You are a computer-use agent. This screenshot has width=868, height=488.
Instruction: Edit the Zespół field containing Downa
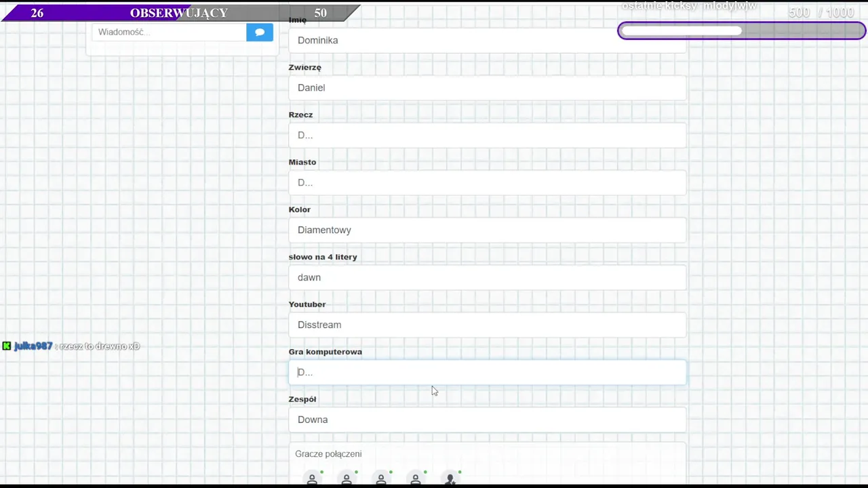487,420
